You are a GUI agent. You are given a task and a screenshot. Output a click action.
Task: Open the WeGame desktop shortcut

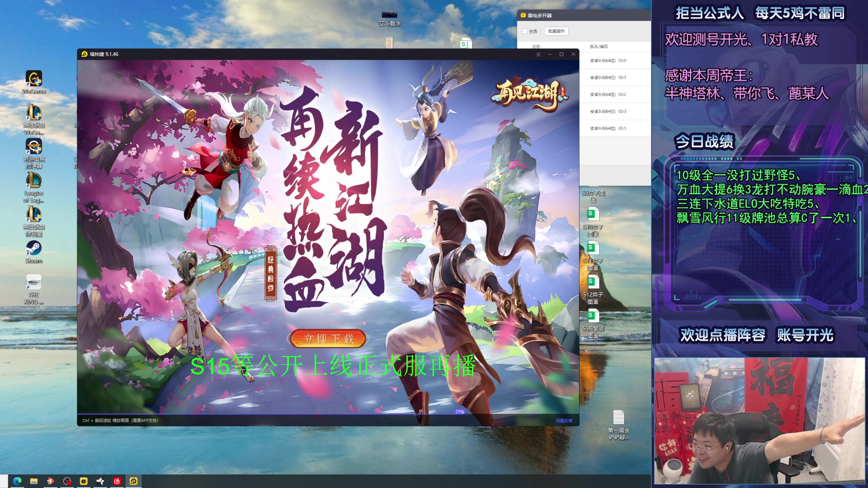[34, 82]
